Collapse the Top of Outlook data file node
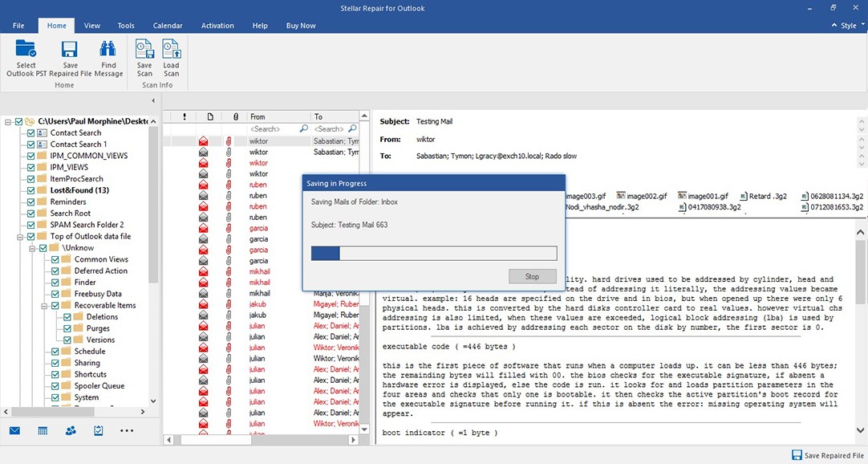Image resolution: width=868 pixels, height=464 pixels. 19,237
